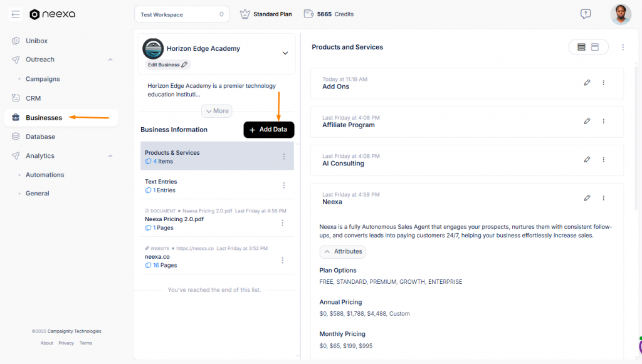This screenshot has height=364, width=642.
Task: Click the help chat bubble icon
Action: (586, 14)
